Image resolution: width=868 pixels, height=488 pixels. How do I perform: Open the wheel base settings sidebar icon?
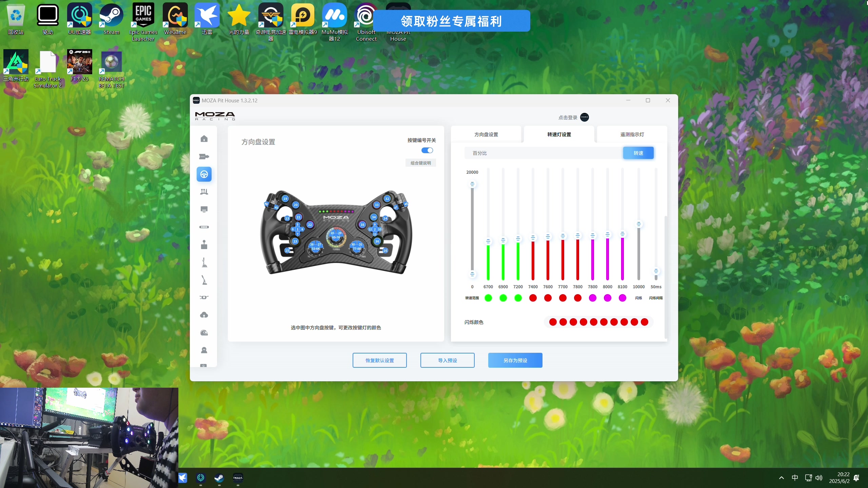(x=204, y=156)
